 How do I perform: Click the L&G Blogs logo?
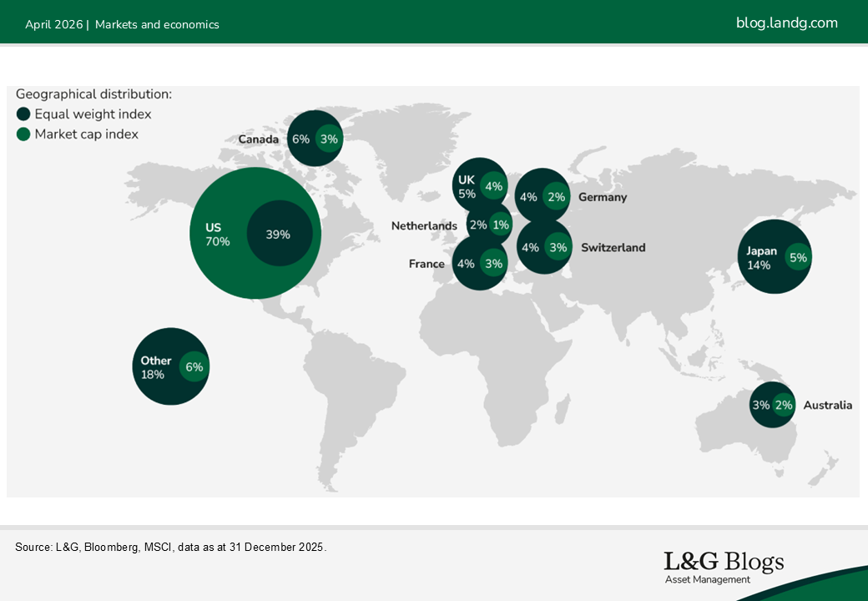click(x=723, y=567)
